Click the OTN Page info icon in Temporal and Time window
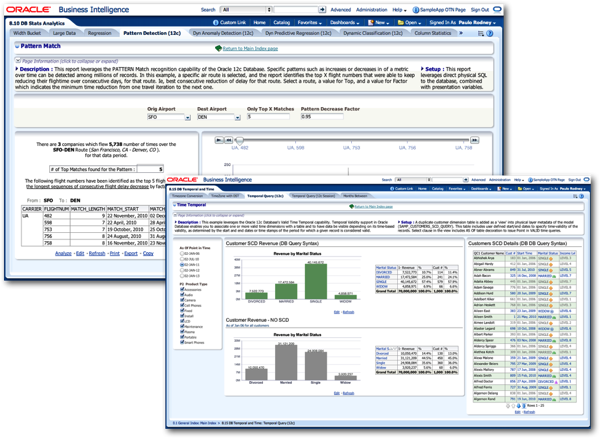600x438 pixels. (530, 180)
